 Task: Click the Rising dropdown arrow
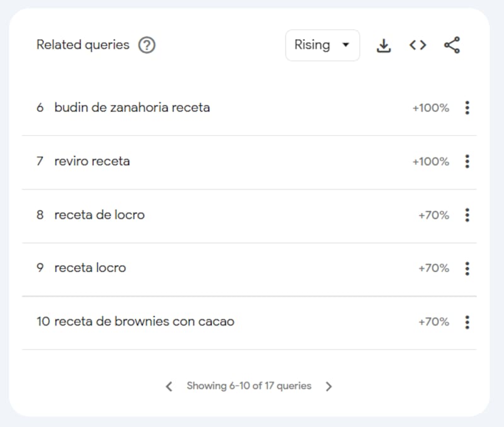click(346, 45)
